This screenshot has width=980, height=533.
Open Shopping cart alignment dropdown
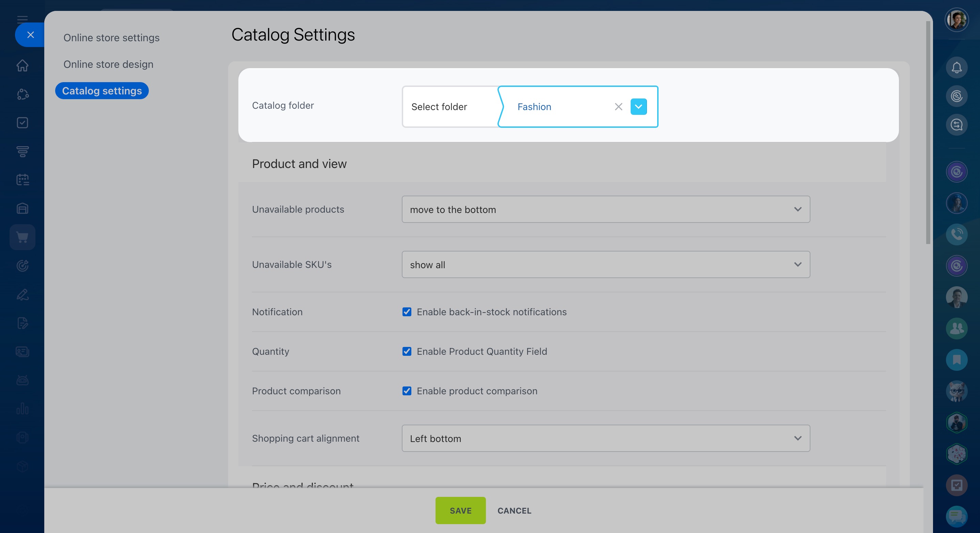pos(606,439)
